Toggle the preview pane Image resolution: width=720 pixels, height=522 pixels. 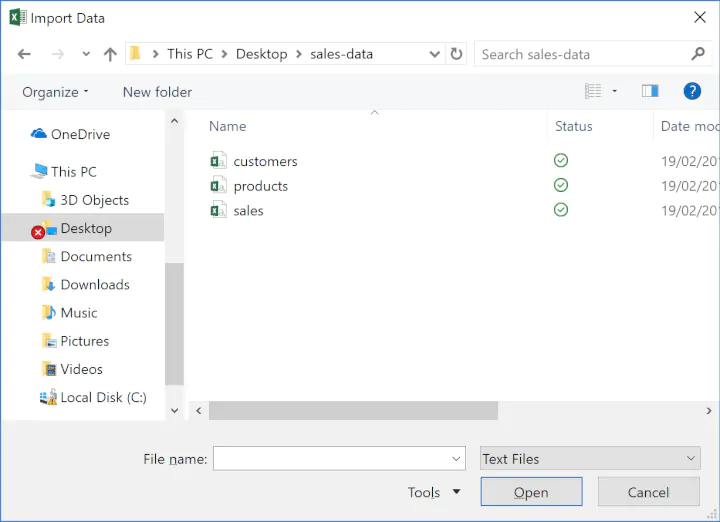[x=650, y=91]
